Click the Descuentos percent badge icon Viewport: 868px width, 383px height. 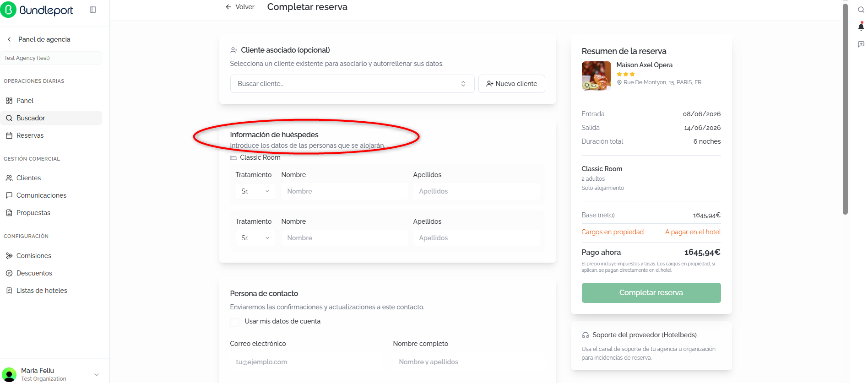tap(9, 273)
